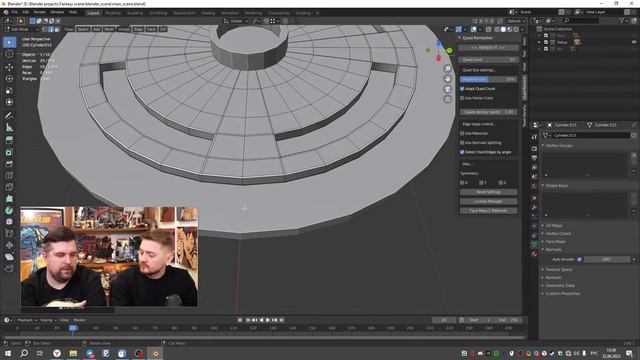
Task: Enable Use Materials checkbox
Action: pos(462,133)
